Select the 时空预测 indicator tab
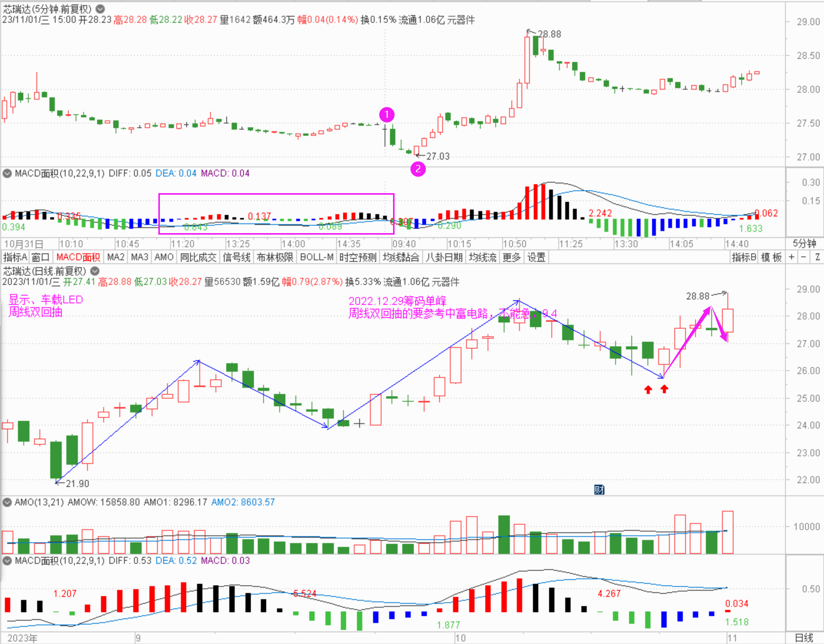Viewport: 824px width, 644px height. (358, 257)
